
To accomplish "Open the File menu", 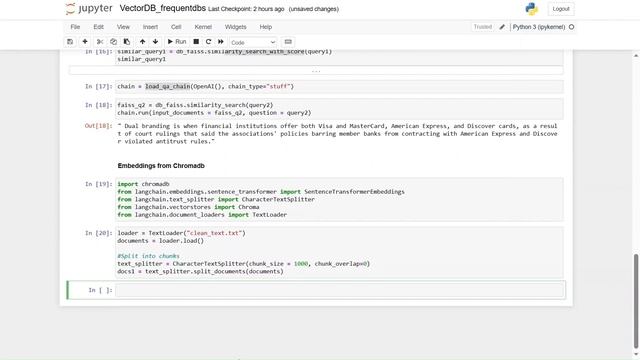I will (x=75, y=27).
